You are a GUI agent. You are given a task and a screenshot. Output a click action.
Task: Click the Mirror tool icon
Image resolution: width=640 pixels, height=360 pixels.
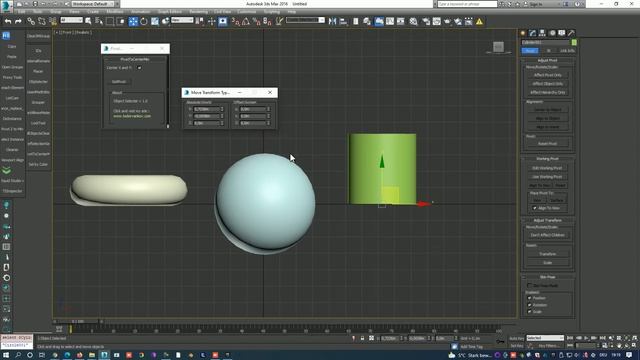point(333,21)
